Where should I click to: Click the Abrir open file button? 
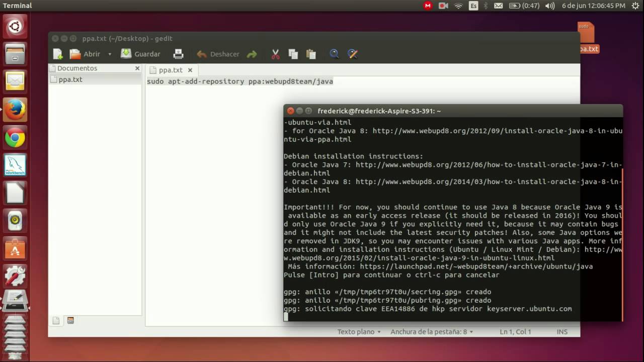pyautogui.click(x=85, y=54)
